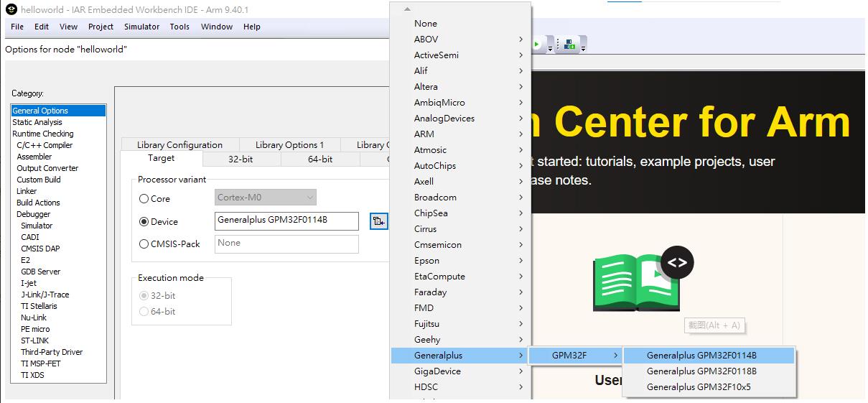Switch to the 64-bit tab
868x403 pixels.
pos(319,159)
